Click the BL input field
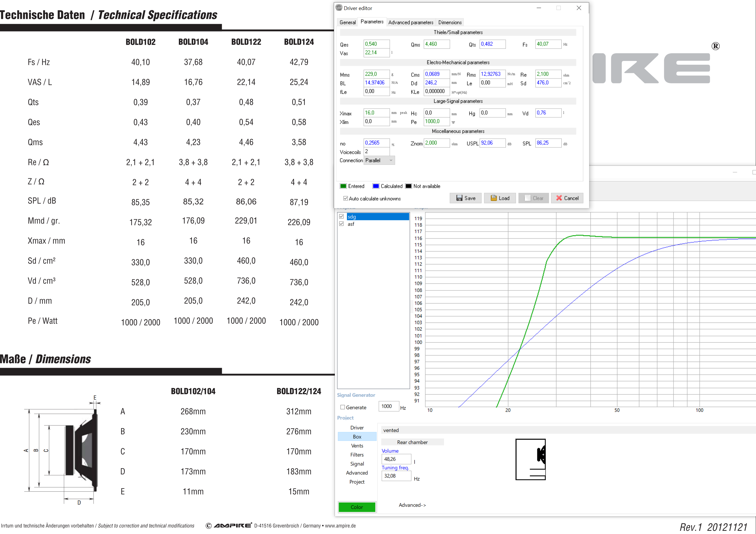This screenshot has height=534, width=756. click(376, 83)
